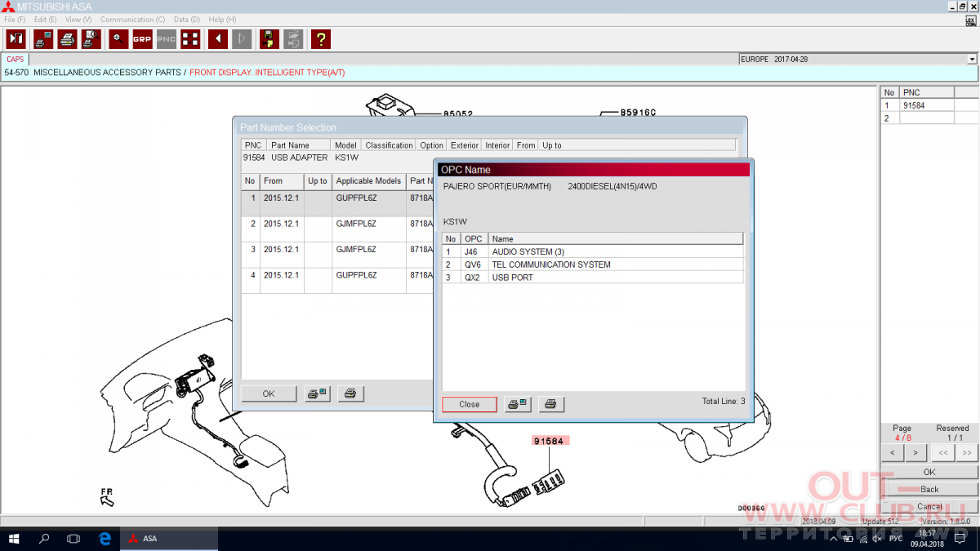Click the four-square grid view toolbar icon

coord(190,38)
